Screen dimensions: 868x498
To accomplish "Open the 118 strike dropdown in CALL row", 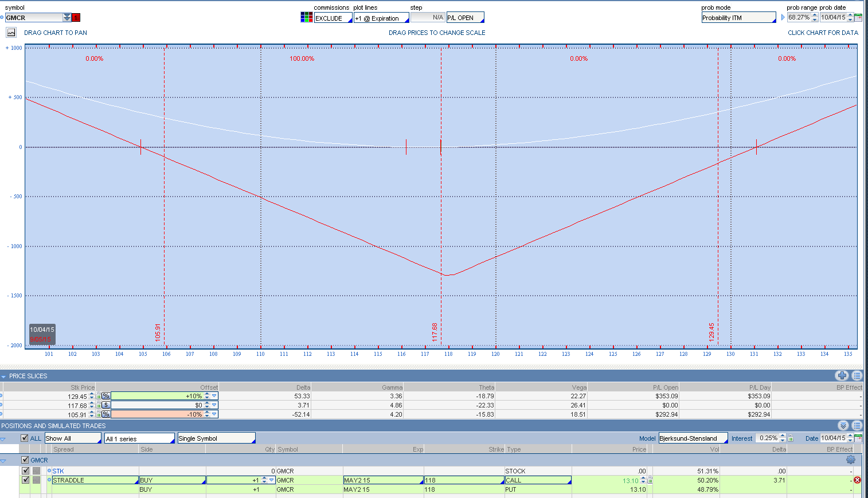I will [x=464, y=480].
